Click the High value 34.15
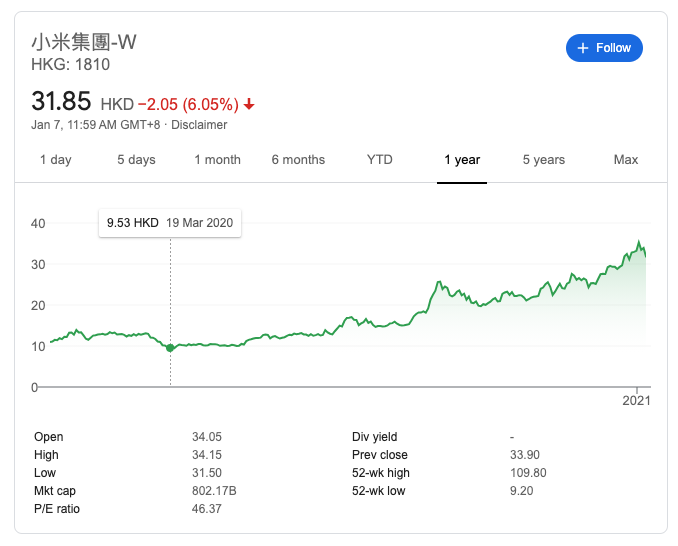 [x=207, y=455]
